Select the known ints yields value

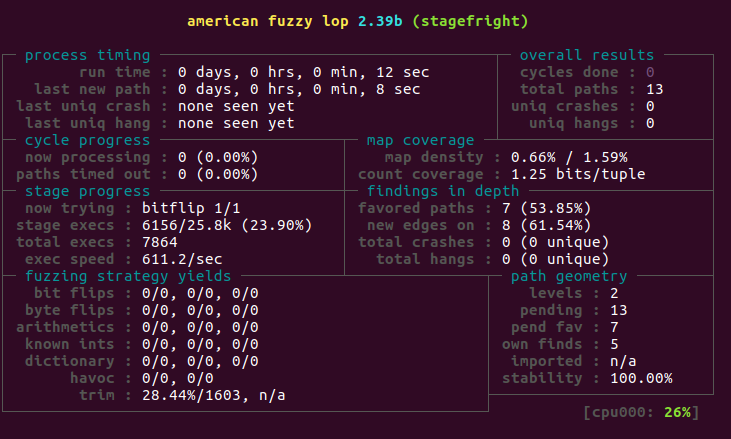coord(200,344)
